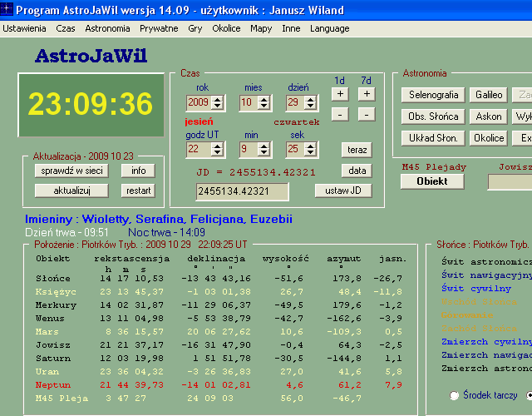The image size is (532, 416).
Task: Click the 7d plus button
Action: click(367, 94)
